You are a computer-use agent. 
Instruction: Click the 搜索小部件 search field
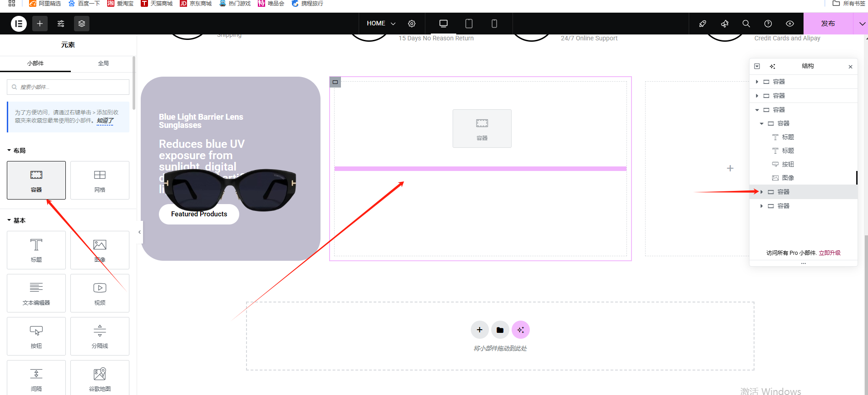68,87
